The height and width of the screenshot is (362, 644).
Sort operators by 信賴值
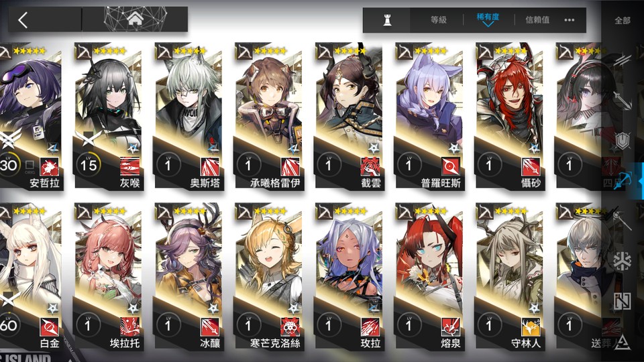[x=537, y=19]
